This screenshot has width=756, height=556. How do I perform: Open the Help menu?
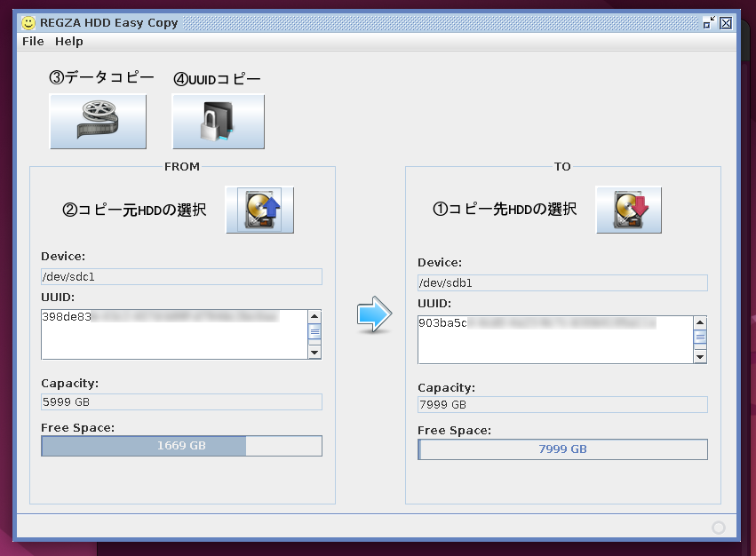68,42
